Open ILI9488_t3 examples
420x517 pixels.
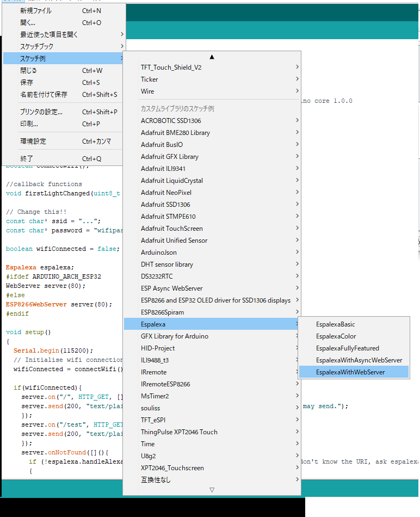pos(212,360)
